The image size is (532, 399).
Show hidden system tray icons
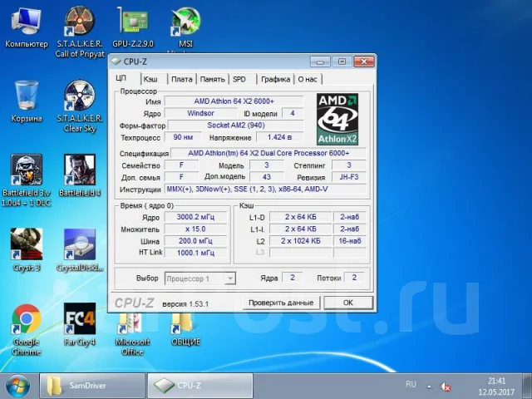(429, 386)
